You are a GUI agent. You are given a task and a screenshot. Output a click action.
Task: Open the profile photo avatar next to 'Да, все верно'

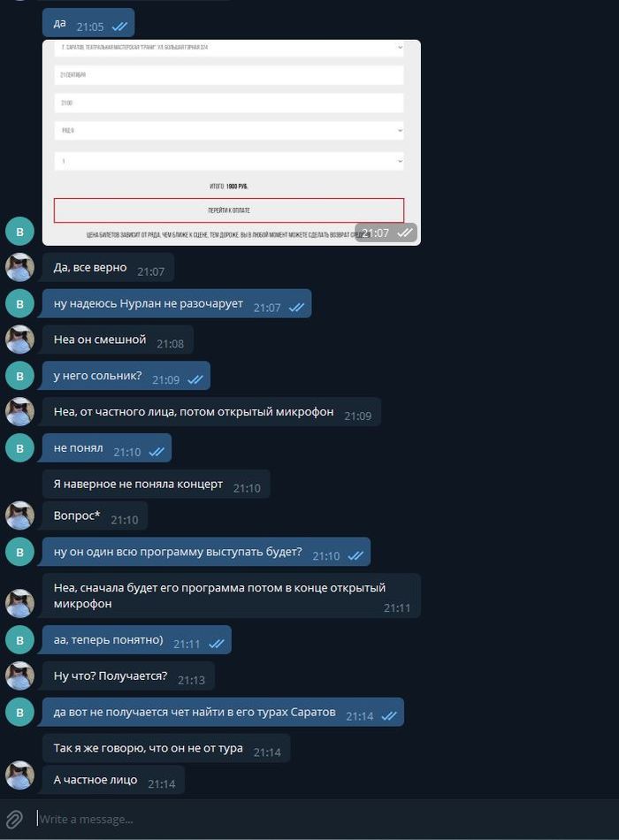point(19,267)
